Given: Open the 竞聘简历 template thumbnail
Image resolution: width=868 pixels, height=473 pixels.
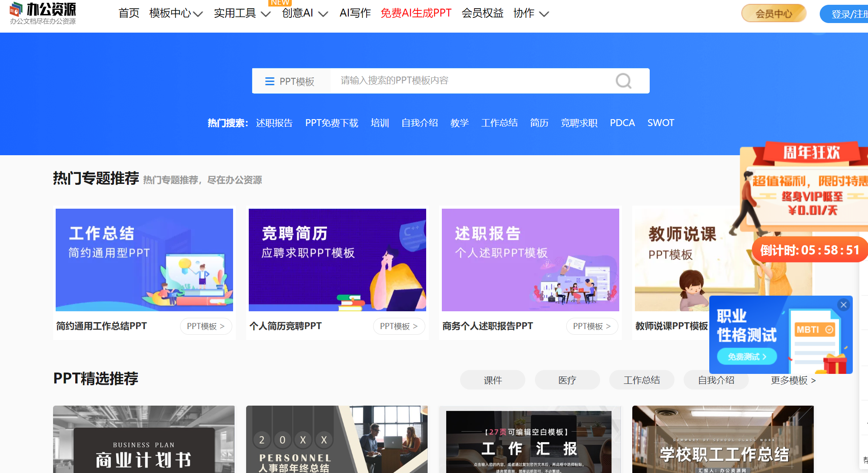Looking at the screenshot, I should 337,260.
